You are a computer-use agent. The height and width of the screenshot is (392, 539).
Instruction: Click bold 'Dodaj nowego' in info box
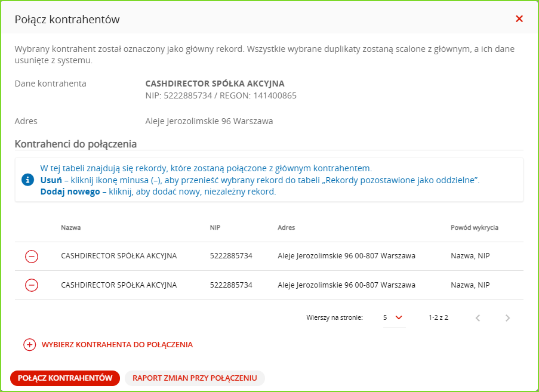pyautogui.click(x=70, y=192)
